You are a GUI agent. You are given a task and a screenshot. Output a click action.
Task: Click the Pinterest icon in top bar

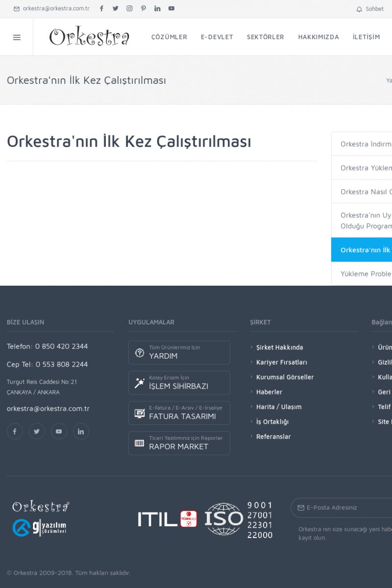(x=143, y=8)
